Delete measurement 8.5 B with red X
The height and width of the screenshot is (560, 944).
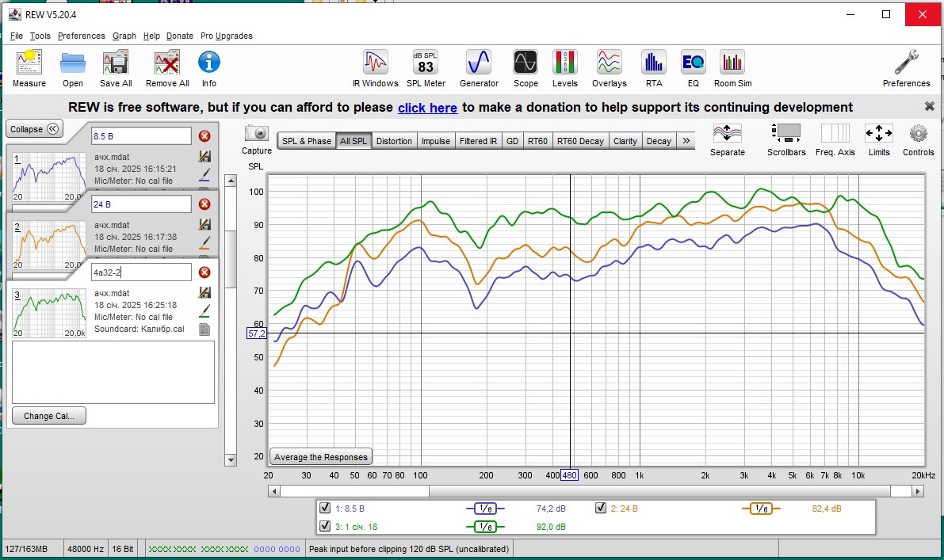coord(204,136)
